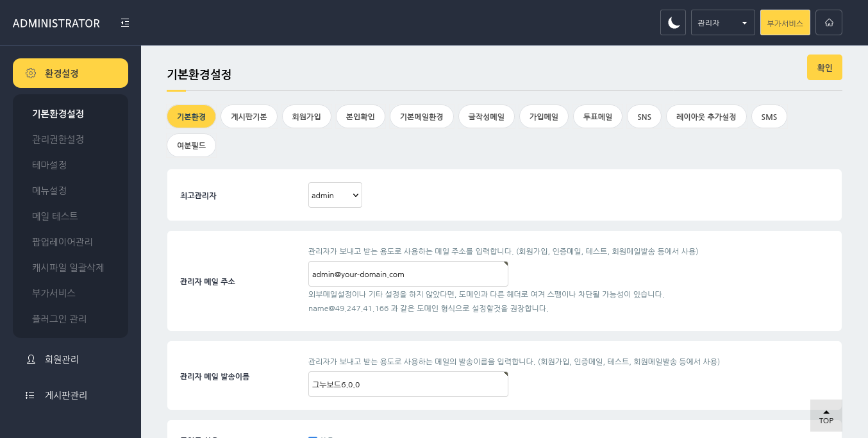Toggle dark mode with the moon icon
Screen dimensions: 868x438
673,22
